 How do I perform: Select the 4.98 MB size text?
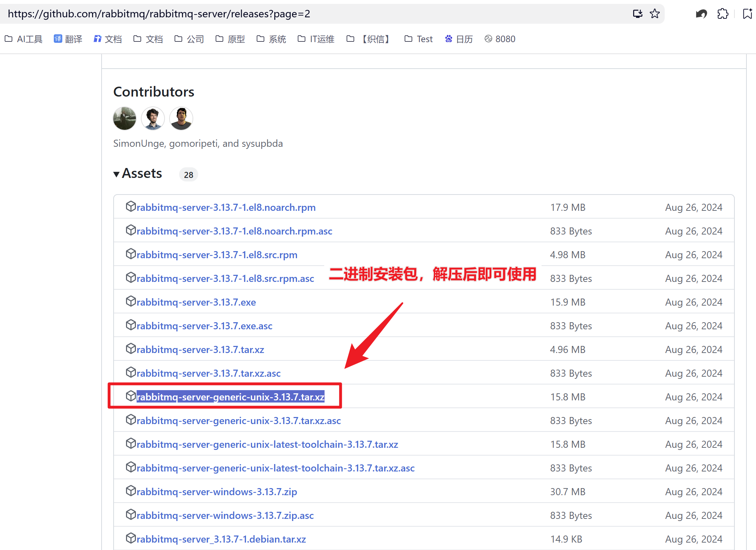(x=568, y=255)
